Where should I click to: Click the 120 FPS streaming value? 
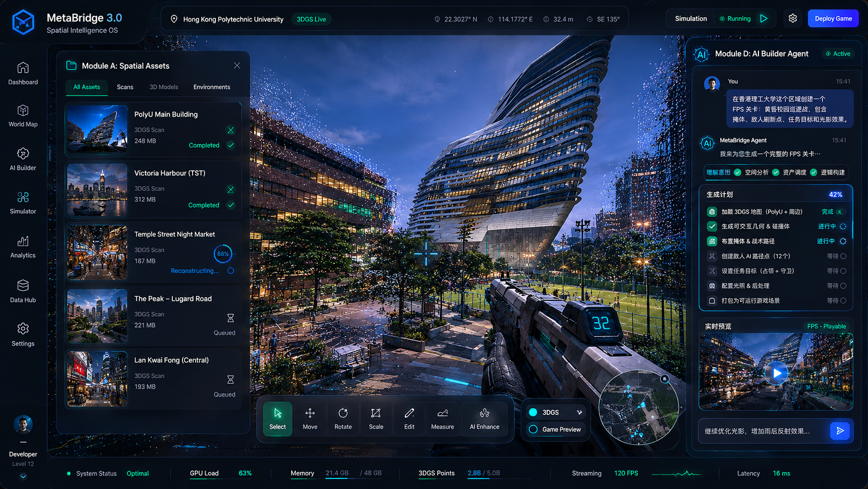(626, 473)
